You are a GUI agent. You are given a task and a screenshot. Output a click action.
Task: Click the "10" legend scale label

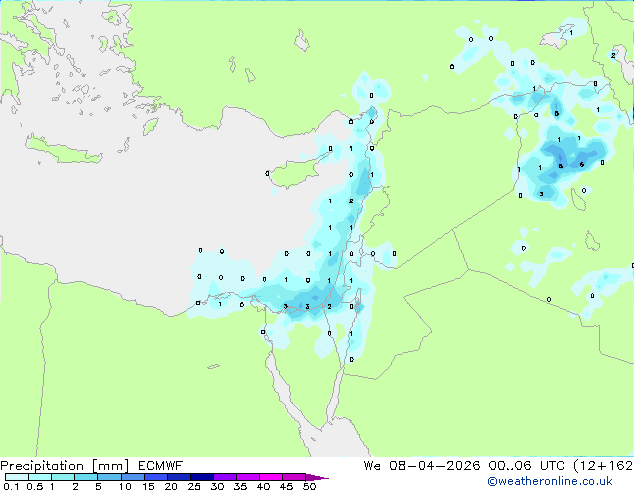[125, 486]
